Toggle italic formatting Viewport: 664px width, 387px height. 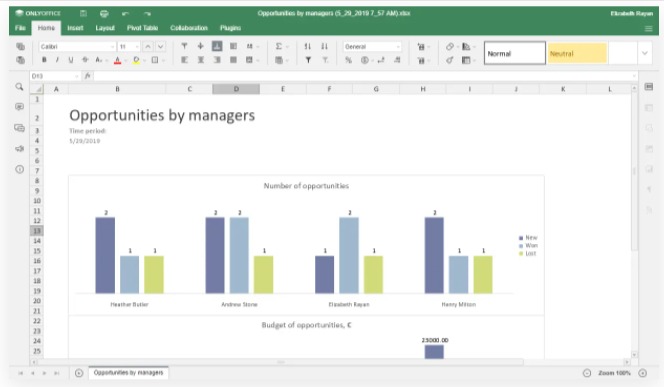tap(57, 60)
